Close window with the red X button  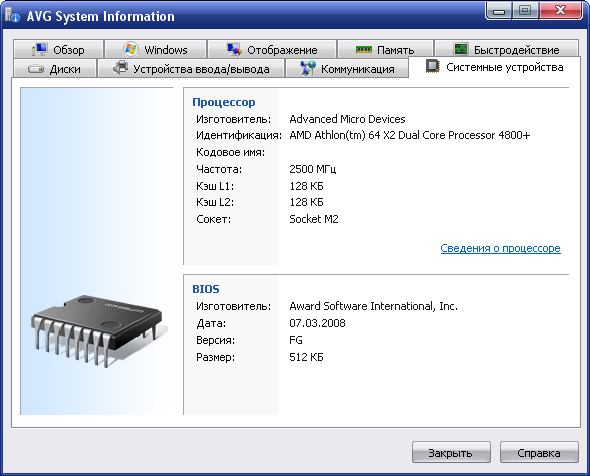[561, 11]
